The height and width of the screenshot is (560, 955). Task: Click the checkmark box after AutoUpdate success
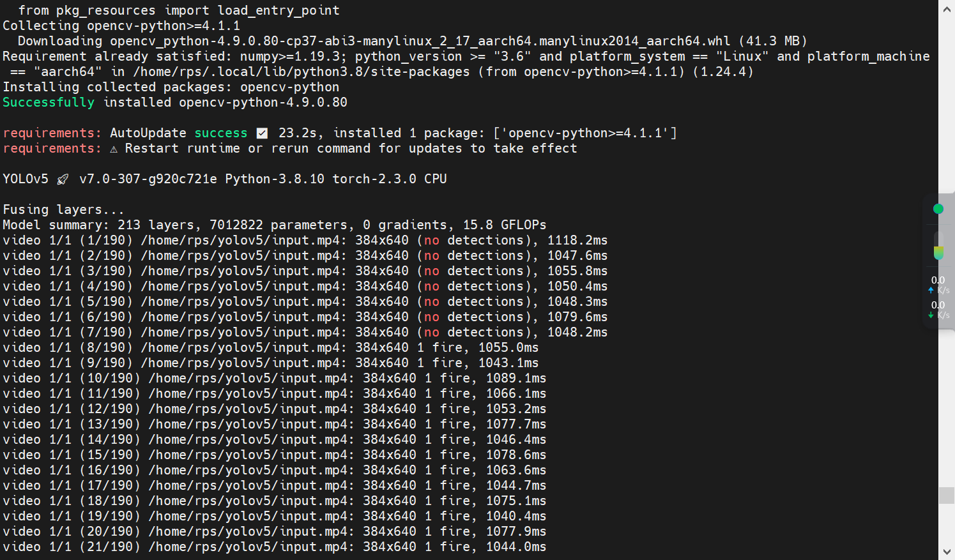tap(262, 133)
